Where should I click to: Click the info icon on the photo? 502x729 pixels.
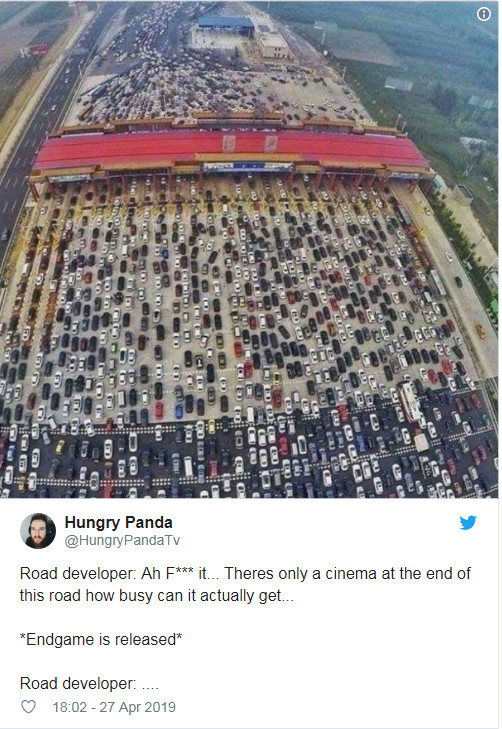(x=484, y=14)
